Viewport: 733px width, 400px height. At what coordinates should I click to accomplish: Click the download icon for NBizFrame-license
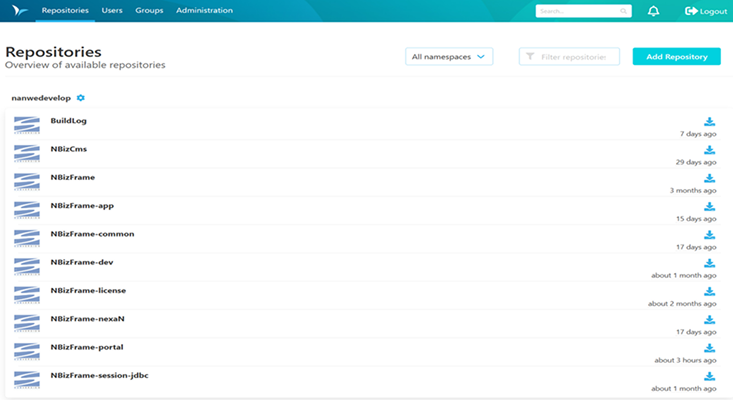click(710, 291)
